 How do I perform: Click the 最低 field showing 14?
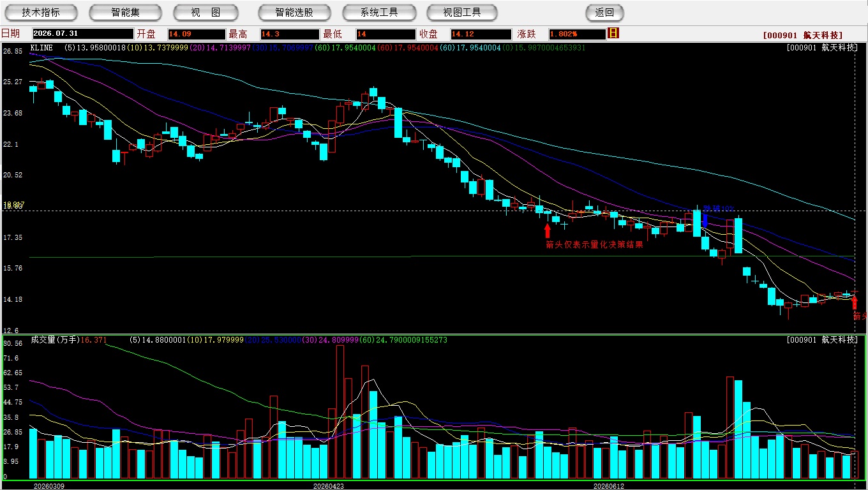coord(385,34)
